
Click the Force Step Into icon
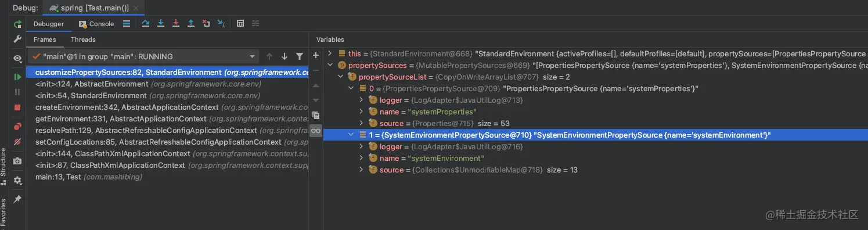pyautogui.click(x=176, y=24)
